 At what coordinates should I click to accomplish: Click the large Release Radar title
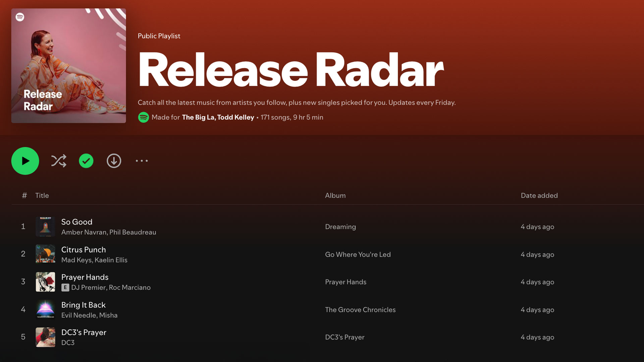pos(291,70)
